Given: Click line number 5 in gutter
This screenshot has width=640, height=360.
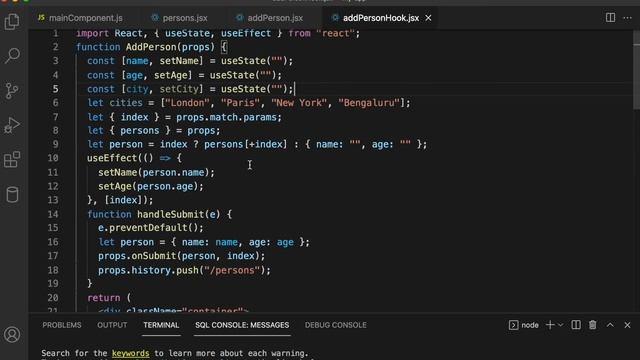Looking at the screenshot, I should click(x=55, y=89).
